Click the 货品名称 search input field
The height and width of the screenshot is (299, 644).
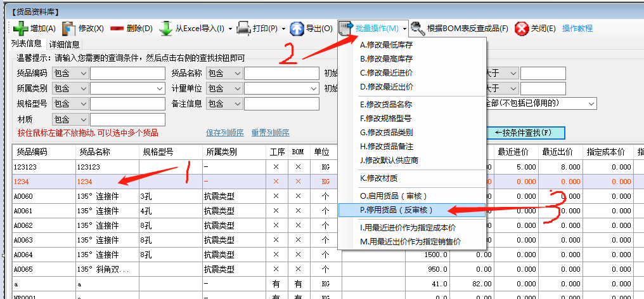(x=281, y=73)
